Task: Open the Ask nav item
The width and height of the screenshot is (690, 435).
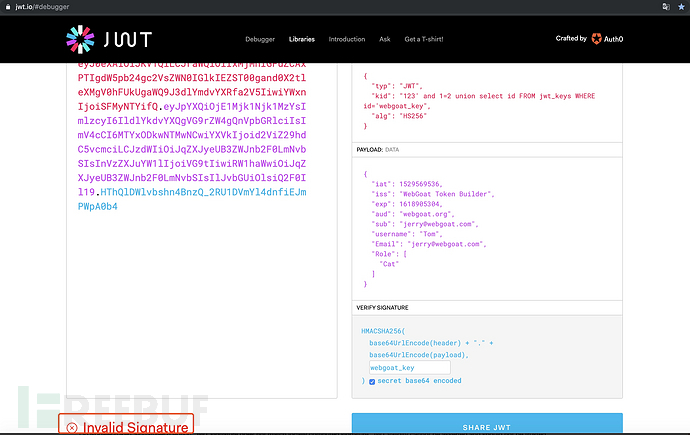Action: pyautogui.click(x=385, y=39)
